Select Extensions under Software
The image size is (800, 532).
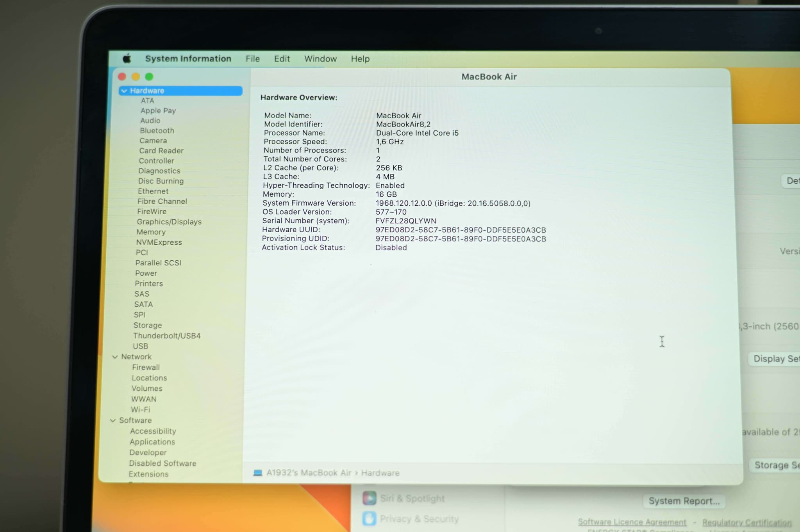pos(148,474)
